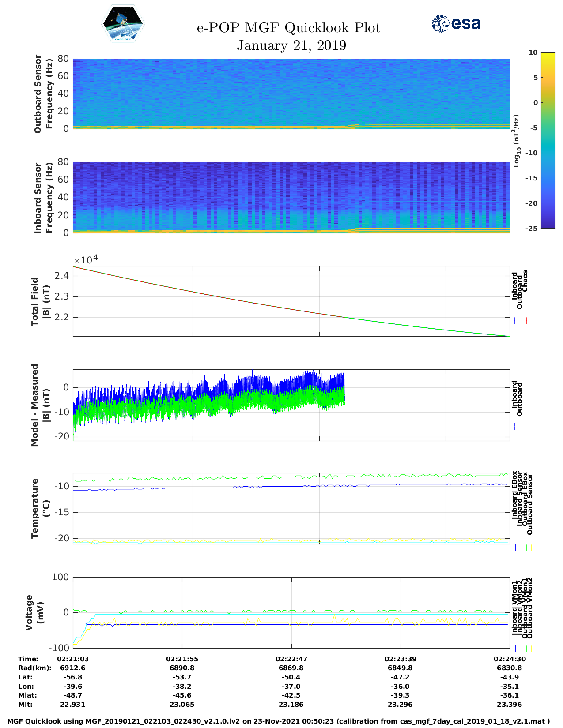Click the 02:22:47 time label

point(291,659)
